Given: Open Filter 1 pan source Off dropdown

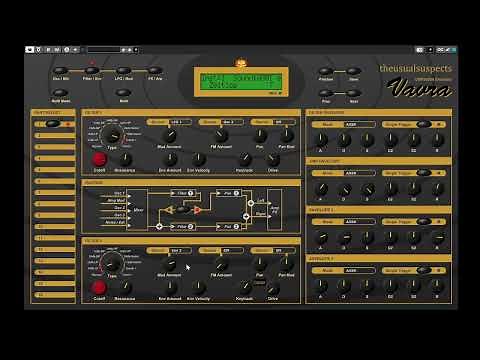Looking at the screenshot, I should point(284,122).
